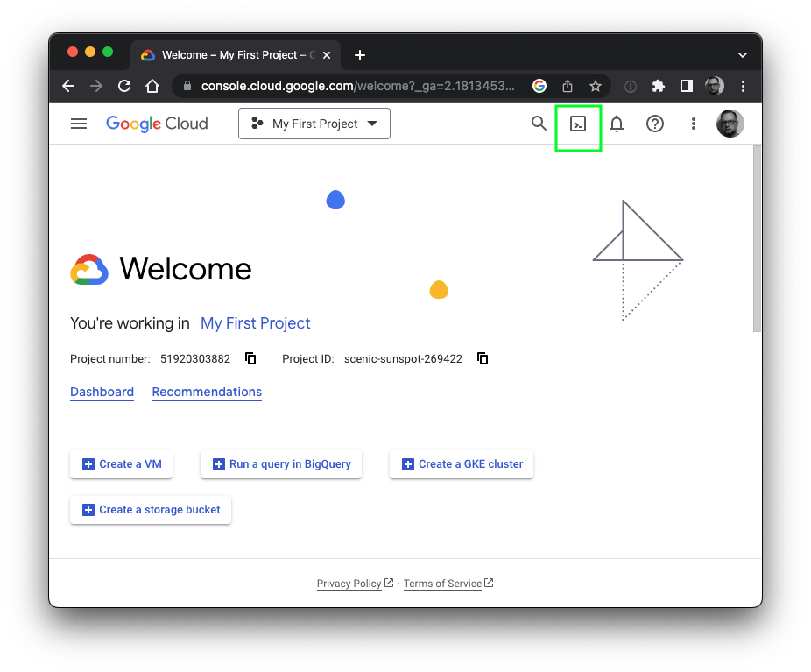This screenshot has width=811, height=672.
Task: Open the help icon
Action: pyautogui.click(x=654, y=124)
